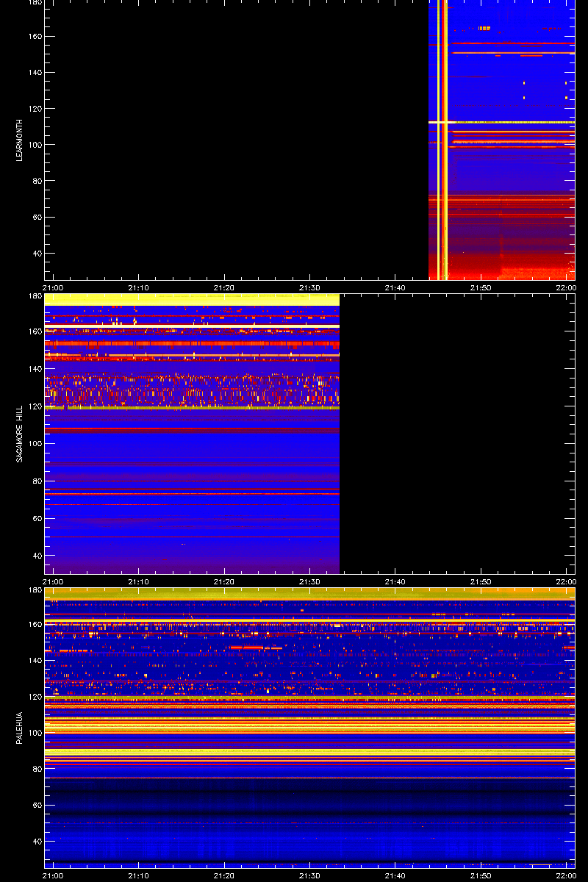
Task: Click the 60 frequency label on Palehua axis
Action: tap(38, 806)
